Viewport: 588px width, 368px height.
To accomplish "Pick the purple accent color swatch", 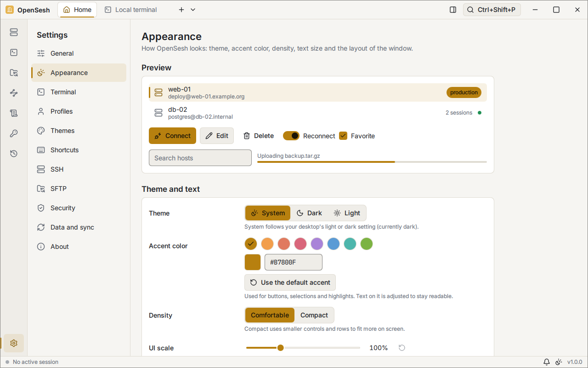I will tap(317, 244).
